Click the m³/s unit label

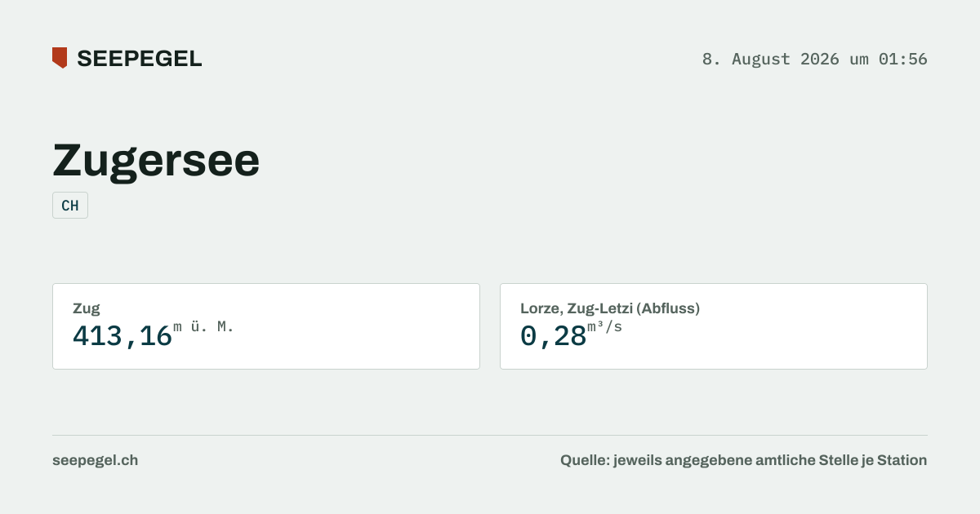point(605,327)
